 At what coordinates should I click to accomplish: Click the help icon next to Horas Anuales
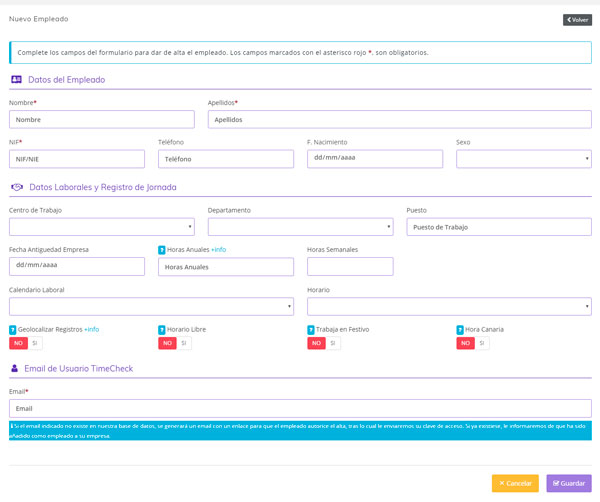(x=161, y=250)
